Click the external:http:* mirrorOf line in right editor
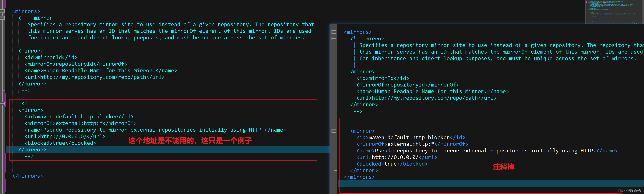The image size is (644, 194). tap(412, 144)
